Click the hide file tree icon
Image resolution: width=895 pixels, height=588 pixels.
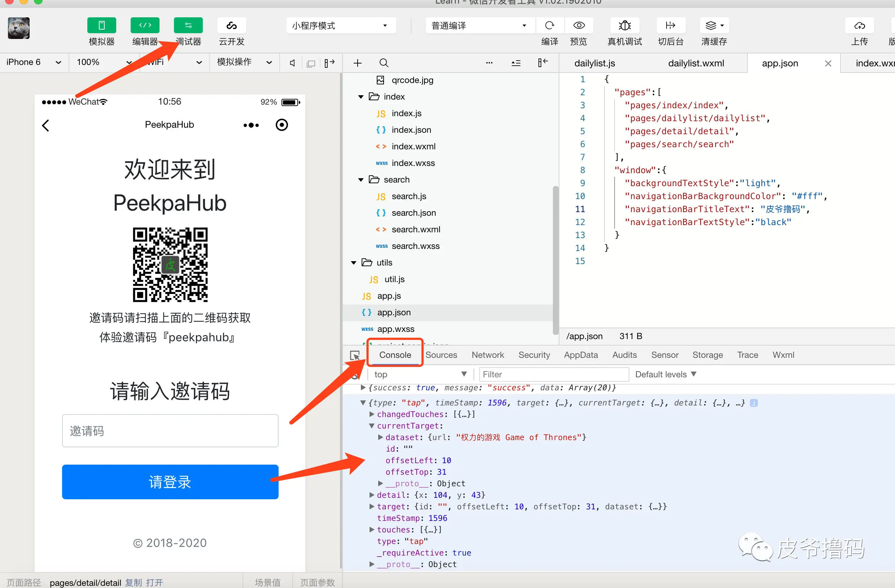coord(543,63)
